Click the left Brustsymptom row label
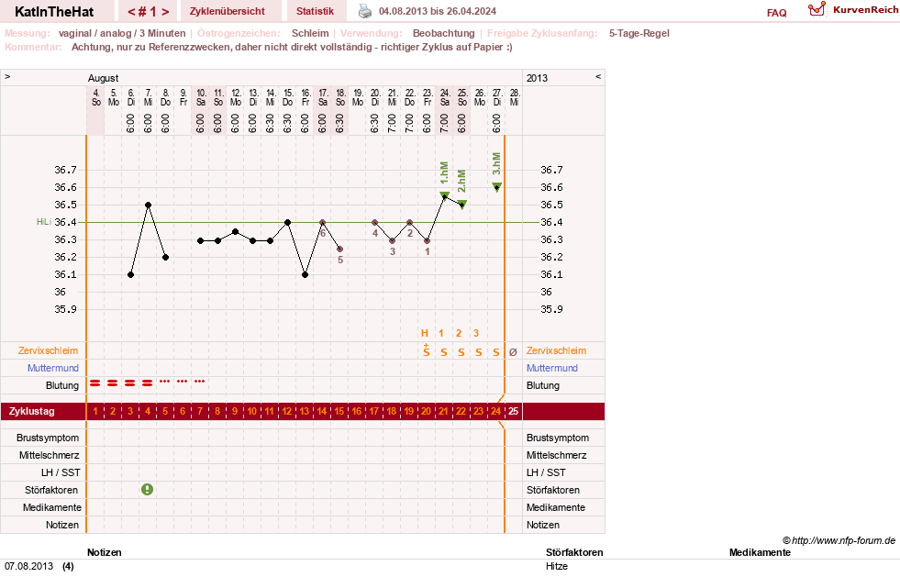The height and width of the screenshot is (588, 900). [48, 438]
